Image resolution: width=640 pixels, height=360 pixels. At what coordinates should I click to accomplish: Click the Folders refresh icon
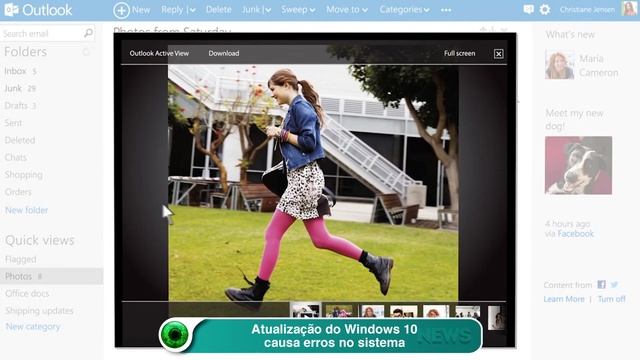tap(86, 52)
